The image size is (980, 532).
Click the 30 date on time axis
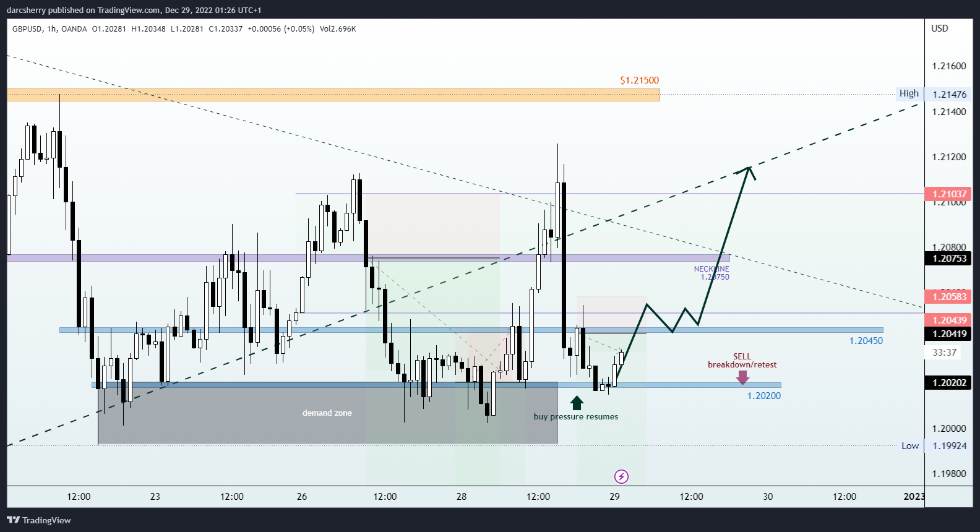pos(768,497)
